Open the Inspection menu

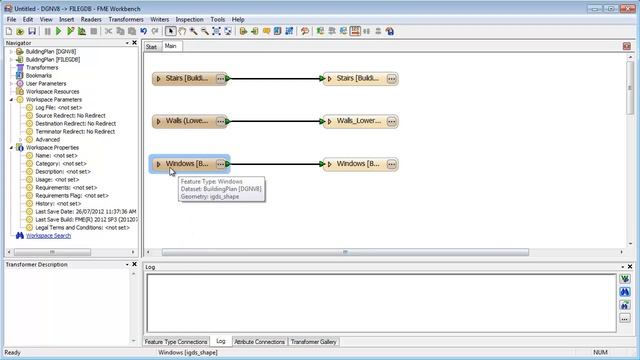click(189, 19)
